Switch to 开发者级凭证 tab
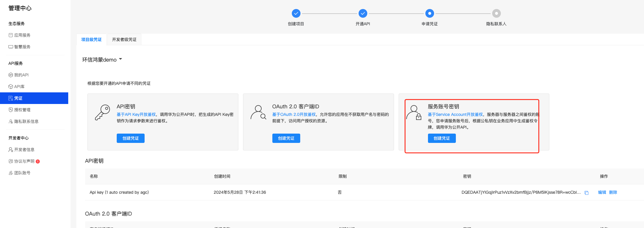Image resolution: width=644 pixels, height=228 pixels. [x=124, y=40]
